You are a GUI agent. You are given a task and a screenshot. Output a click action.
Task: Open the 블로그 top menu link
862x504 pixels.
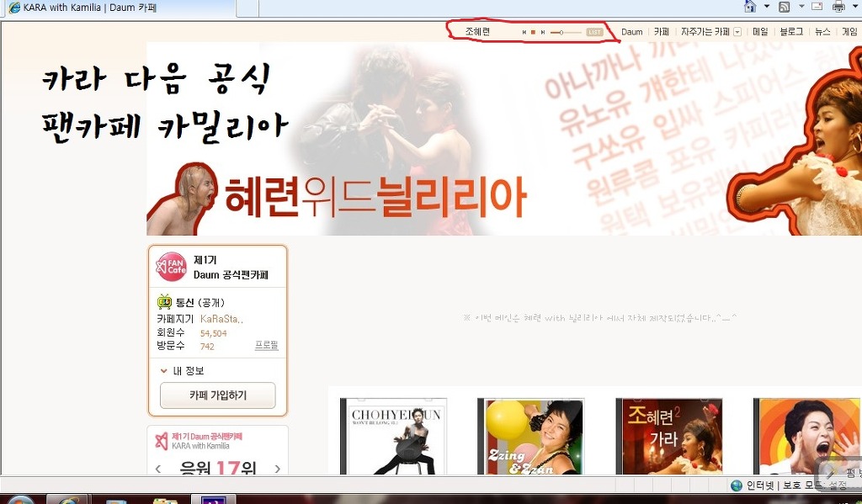click(791, 32)
